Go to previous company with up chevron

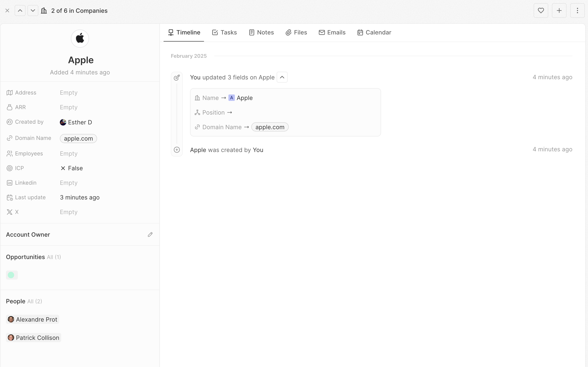[20, 11]
